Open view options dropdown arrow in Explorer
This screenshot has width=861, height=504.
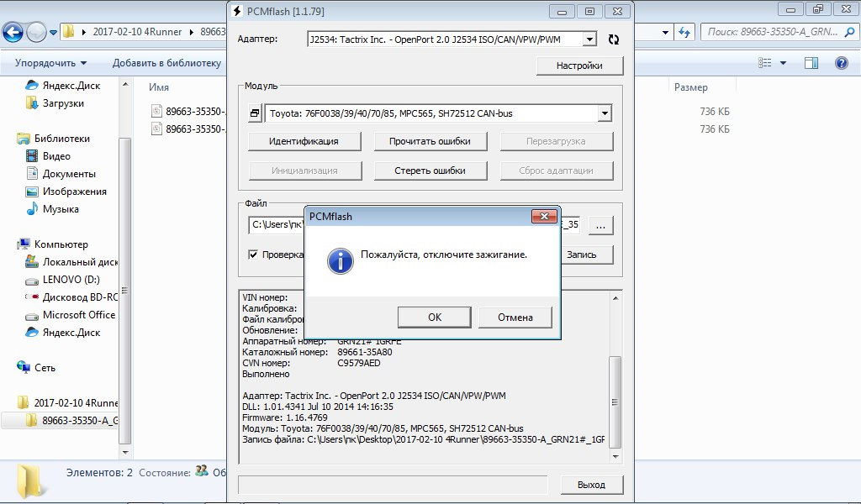tap(783, 63)
